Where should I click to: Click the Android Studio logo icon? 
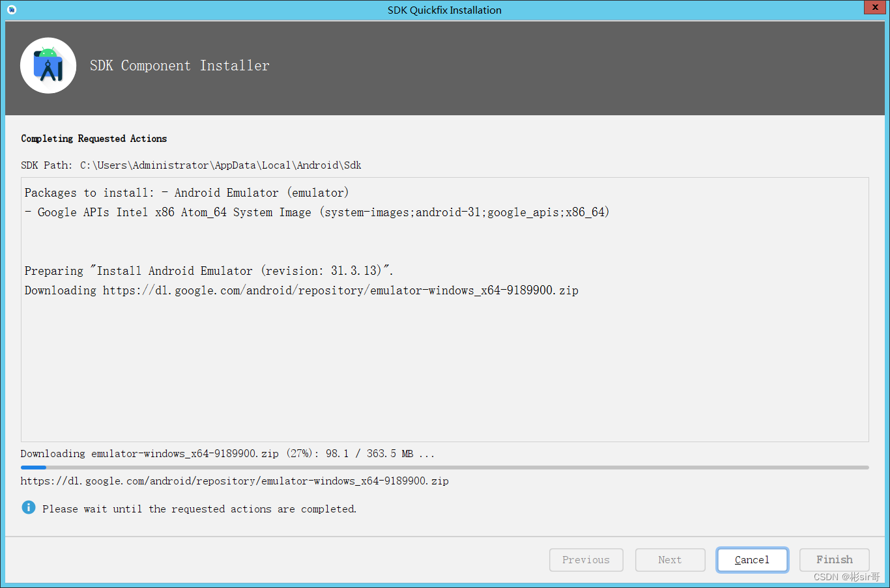click(48, 66)
